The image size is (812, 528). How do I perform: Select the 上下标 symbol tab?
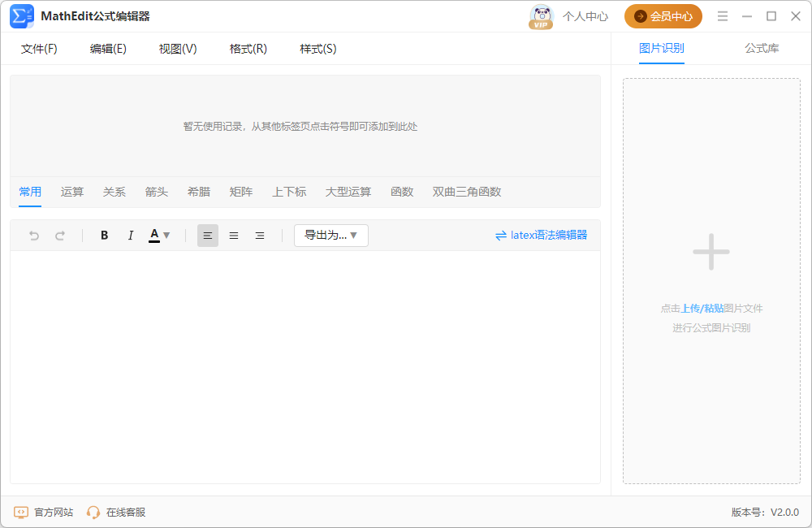pos(290,192)
